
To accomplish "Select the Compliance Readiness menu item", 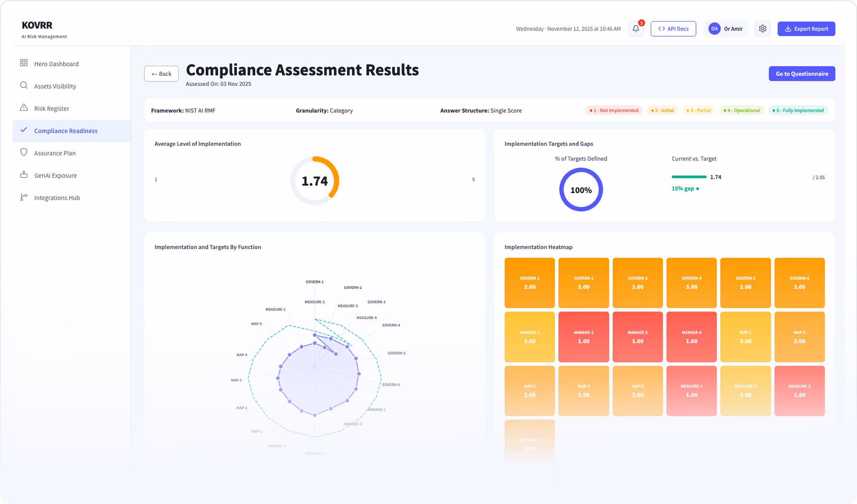I will 66,131.
